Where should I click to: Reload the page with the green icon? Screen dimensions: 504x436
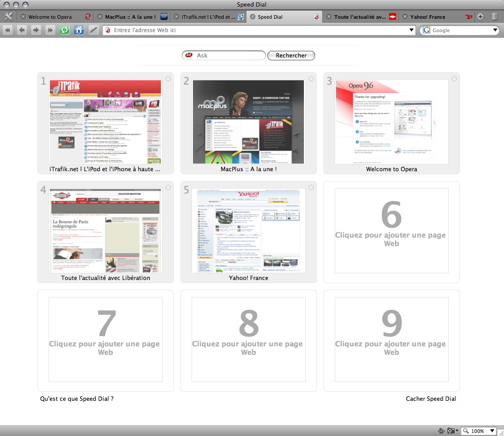(x=65, y=30)
